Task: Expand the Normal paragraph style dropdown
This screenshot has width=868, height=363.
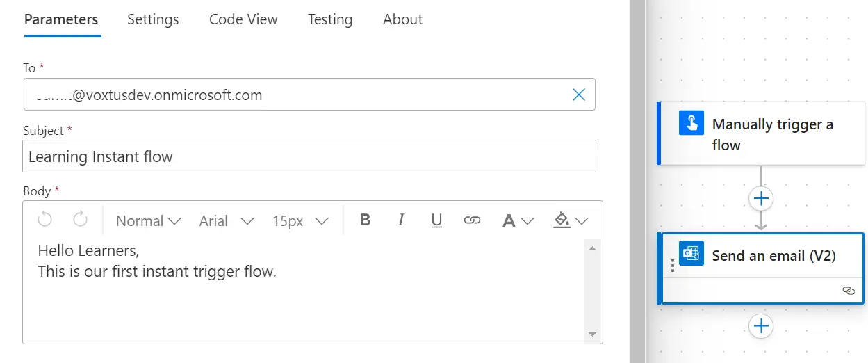Action: [x=148, y=220]
